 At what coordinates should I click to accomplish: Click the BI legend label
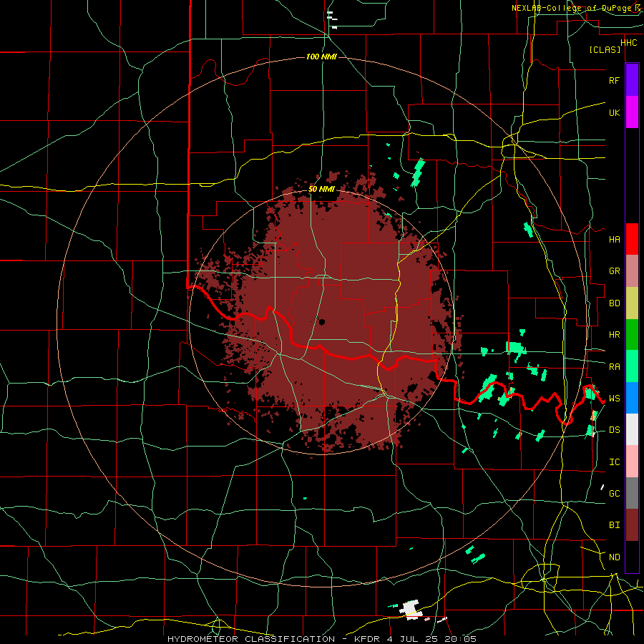pyautogui.click(x=614, y=525)
